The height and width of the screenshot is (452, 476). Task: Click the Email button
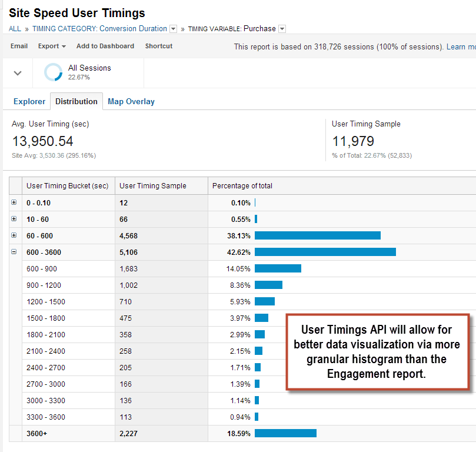pyautogui.click(x=19, y=46)
